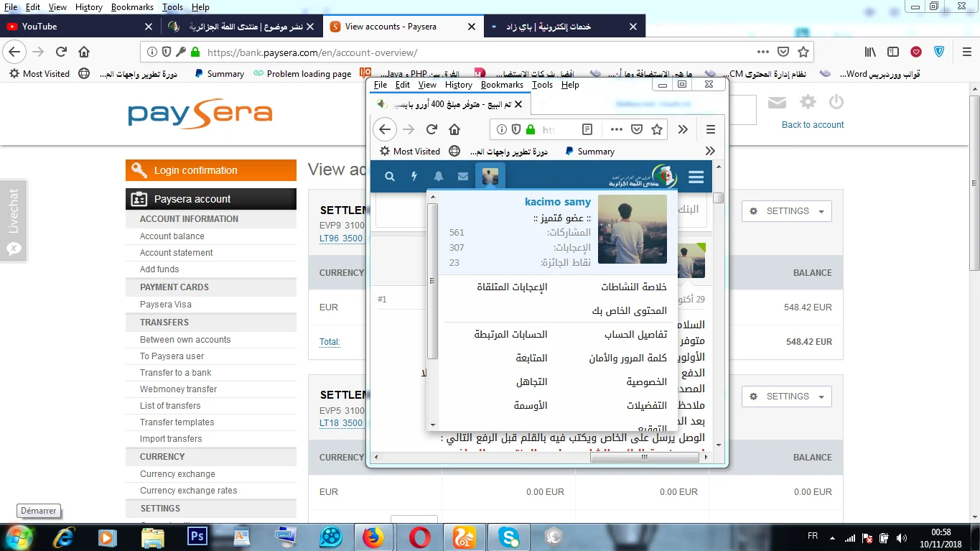This screenshot has height=551, width=980.
Task: Expand the second account SETTINGS dropdown
Action: pos(787,397)
